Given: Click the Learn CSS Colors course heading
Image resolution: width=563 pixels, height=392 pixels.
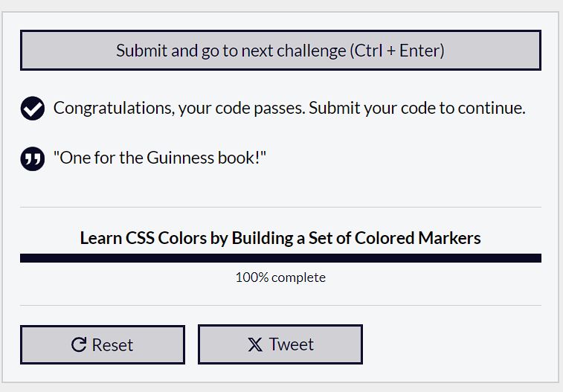Looking at the screenshot, I should click(280, 238).
